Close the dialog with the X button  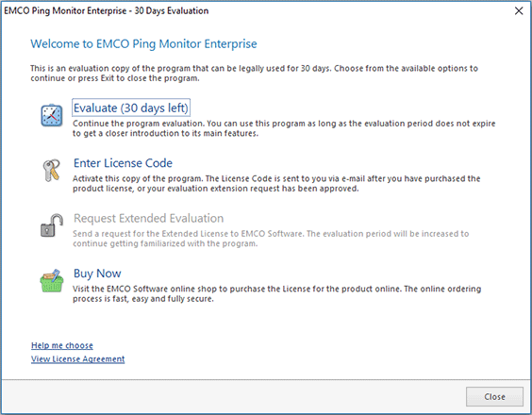point(519,11)
